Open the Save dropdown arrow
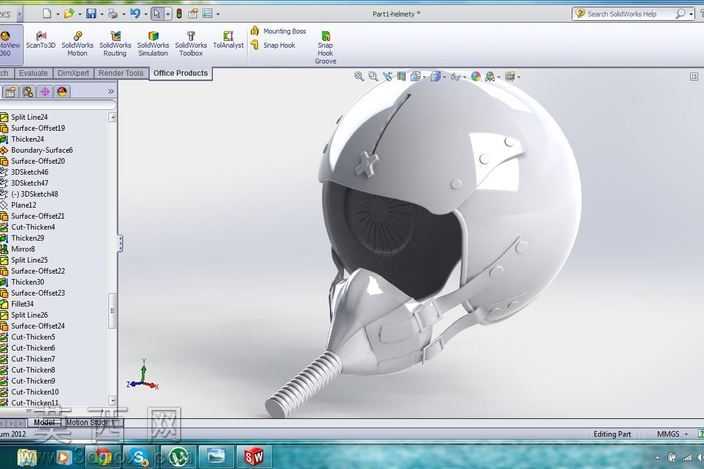Viewport: 704px width, 469px height. pos(102,14)
